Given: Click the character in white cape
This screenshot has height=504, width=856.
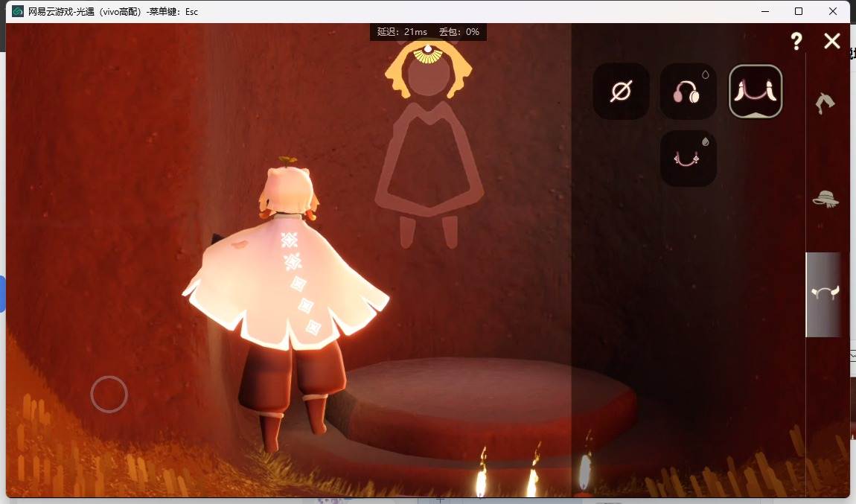Looking at the screenshot, I should [286, 303].
